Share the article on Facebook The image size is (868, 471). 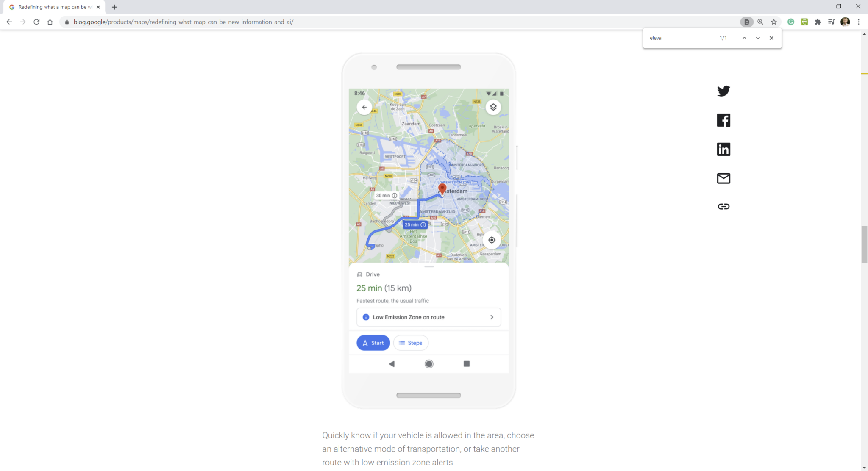point(723,120)
